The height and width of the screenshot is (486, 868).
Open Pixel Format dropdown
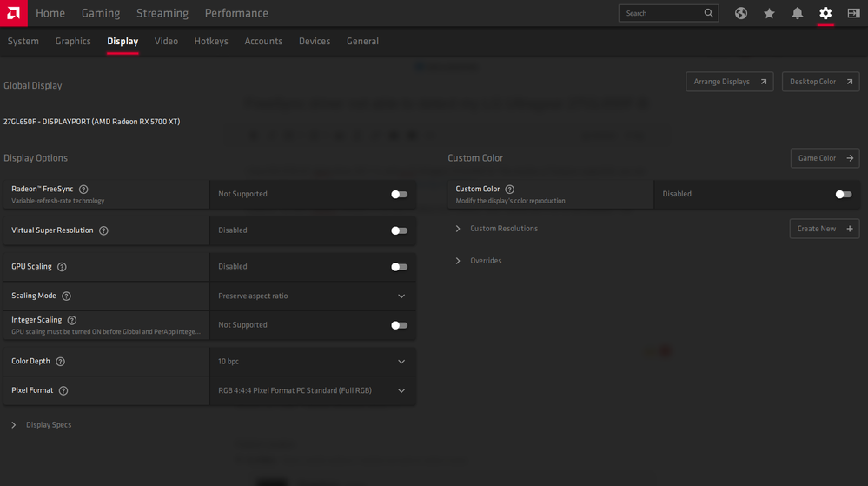(313, 390)
